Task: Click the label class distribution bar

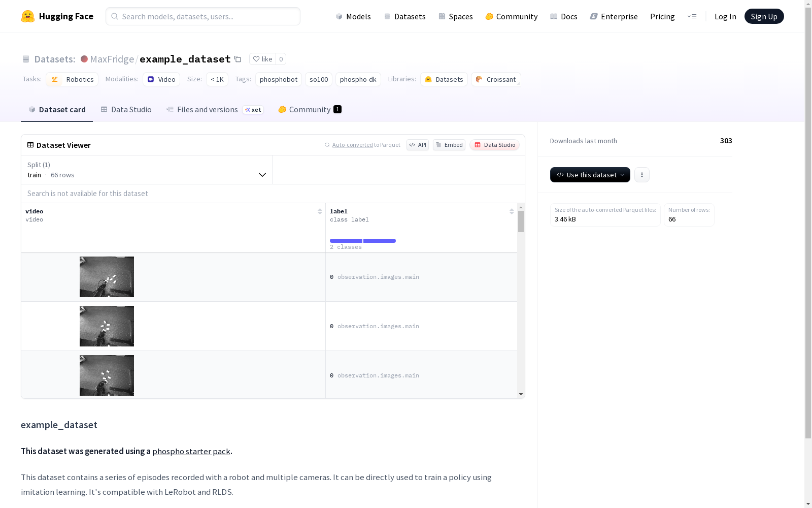Action: click(363, 241)
